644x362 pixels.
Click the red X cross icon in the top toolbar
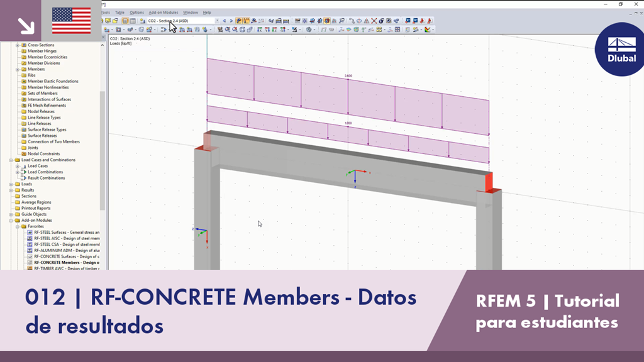pyautogui.click(x=374, y=21)
